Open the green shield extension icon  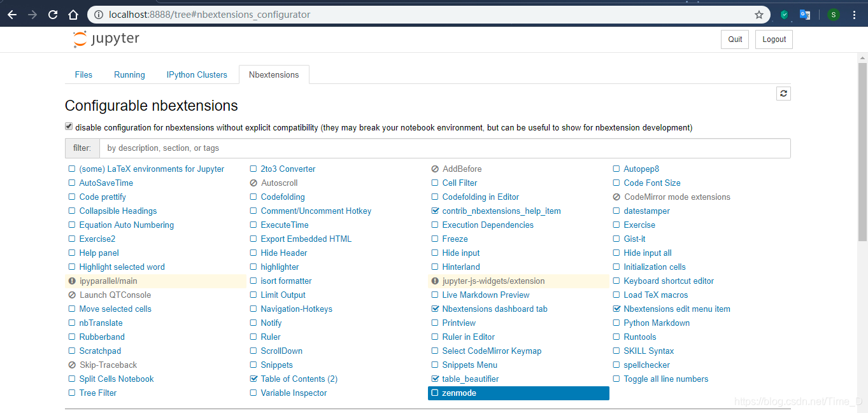tap(785, 14)
